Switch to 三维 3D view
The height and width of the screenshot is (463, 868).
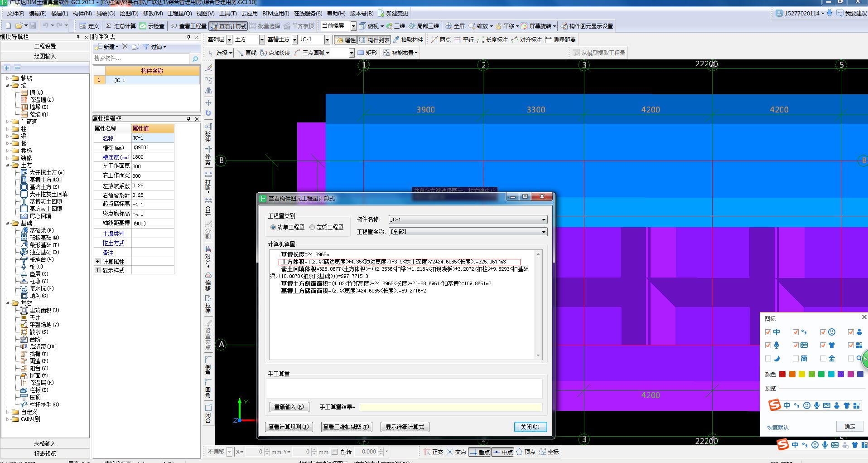click(395, 26)
